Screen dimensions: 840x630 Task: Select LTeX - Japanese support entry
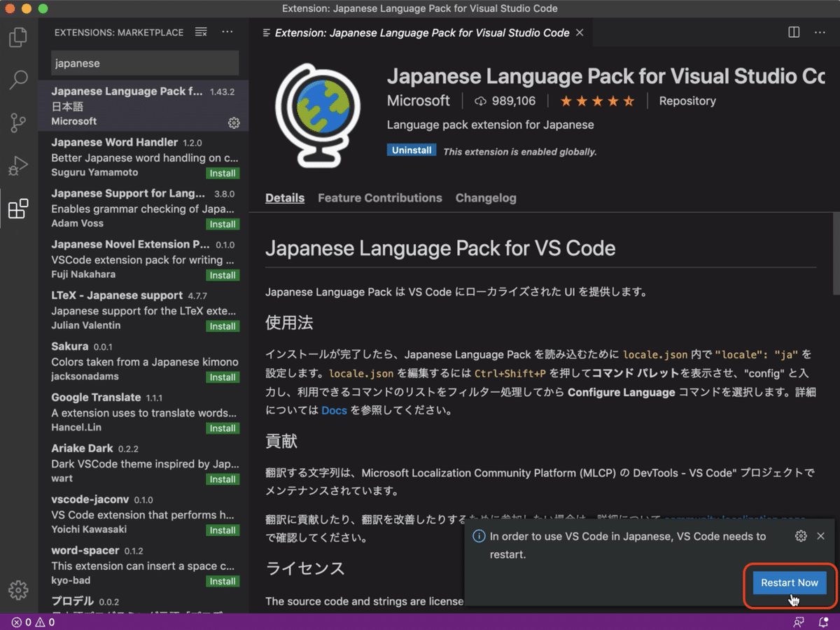[143, 311]
